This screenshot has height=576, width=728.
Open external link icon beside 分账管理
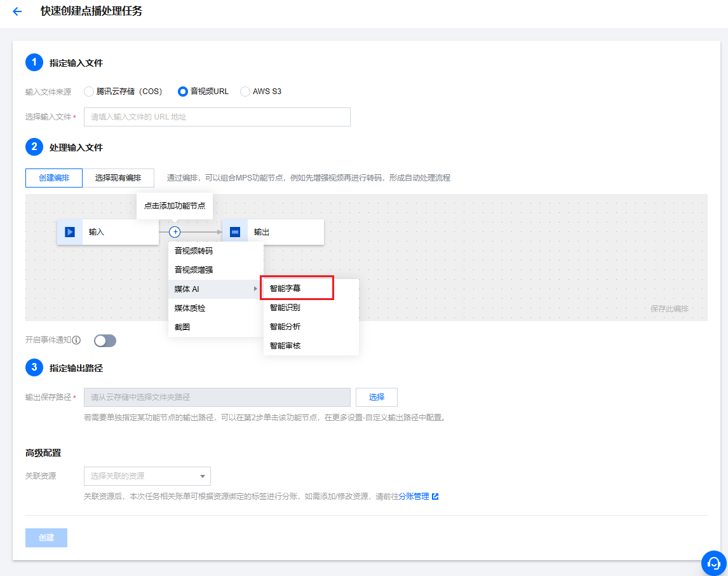coord(435,497)
